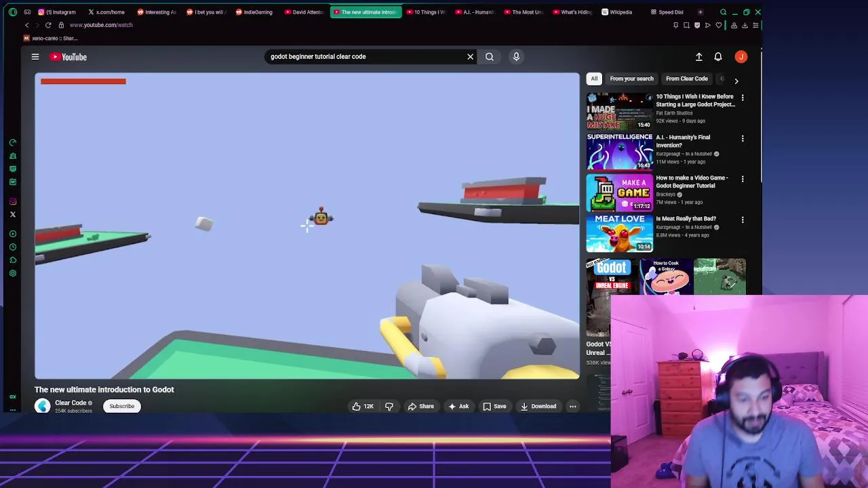The image size is (868, 488).
Task: Open the Opera easy setup menu icon
Action: tap(755, 25)
